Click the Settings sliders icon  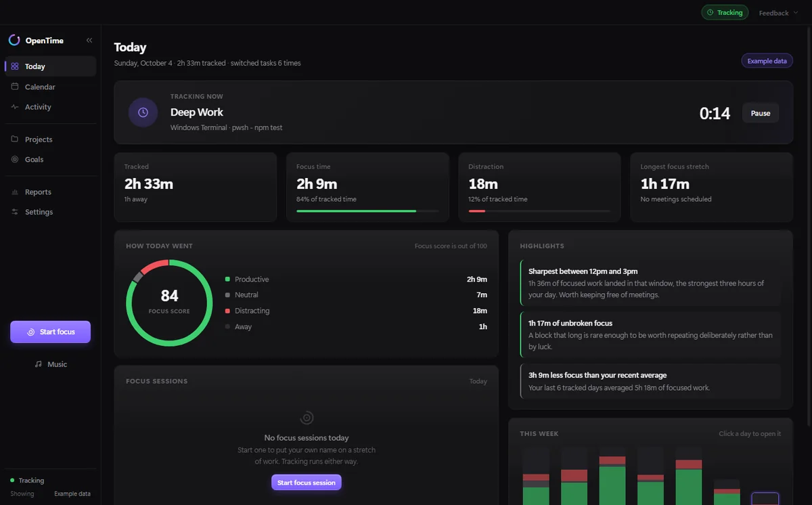coord(15,212)
